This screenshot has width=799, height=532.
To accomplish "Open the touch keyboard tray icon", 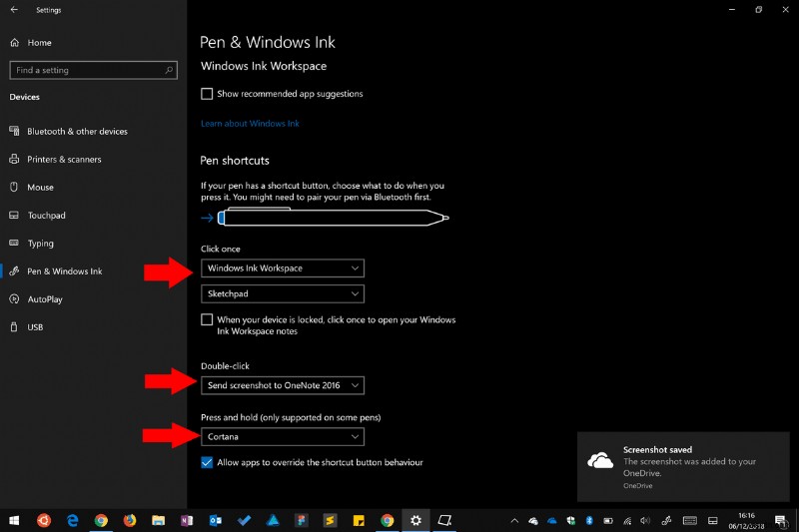I will pos(690,520).
